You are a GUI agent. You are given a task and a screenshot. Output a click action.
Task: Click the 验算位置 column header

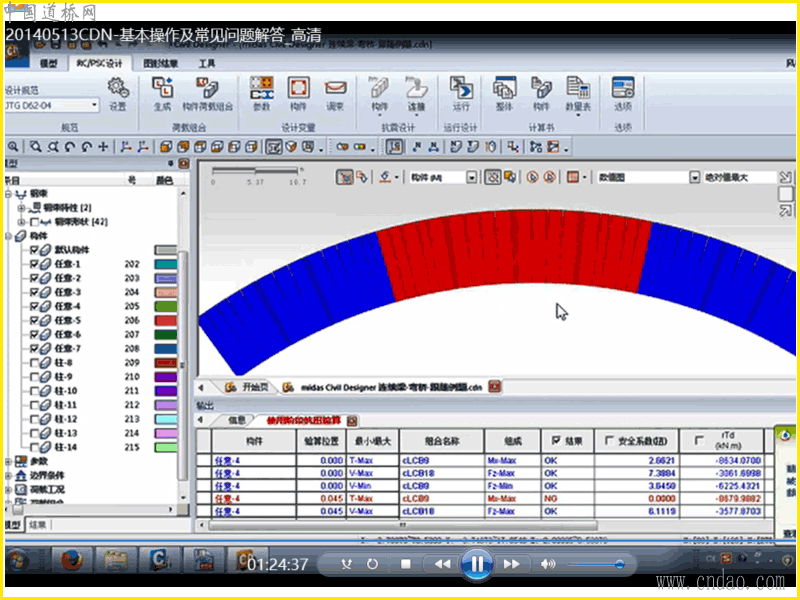tap(321, 441)
